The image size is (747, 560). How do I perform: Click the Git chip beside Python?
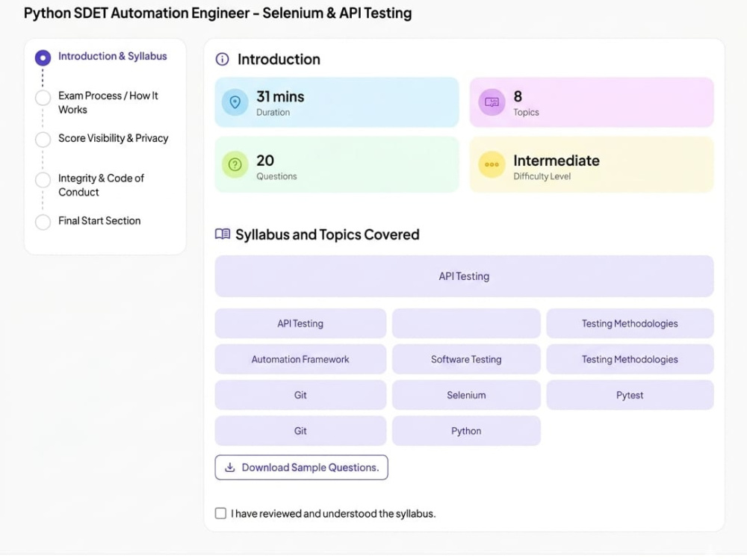coord(300,431)
